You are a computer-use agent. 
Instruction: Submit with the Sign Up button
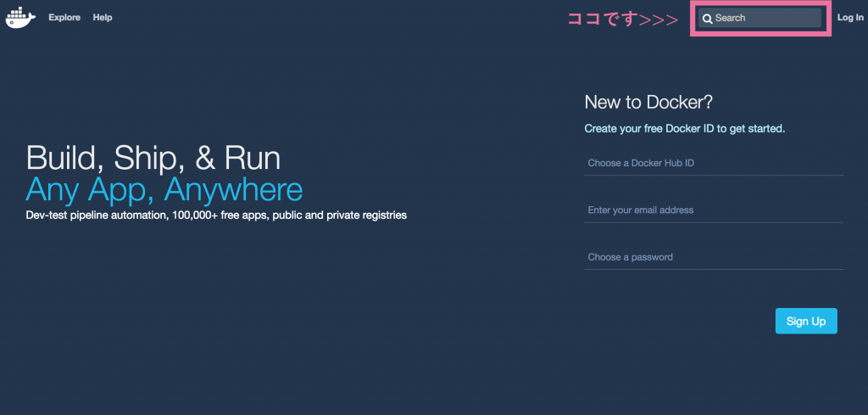tap(806, 322)
